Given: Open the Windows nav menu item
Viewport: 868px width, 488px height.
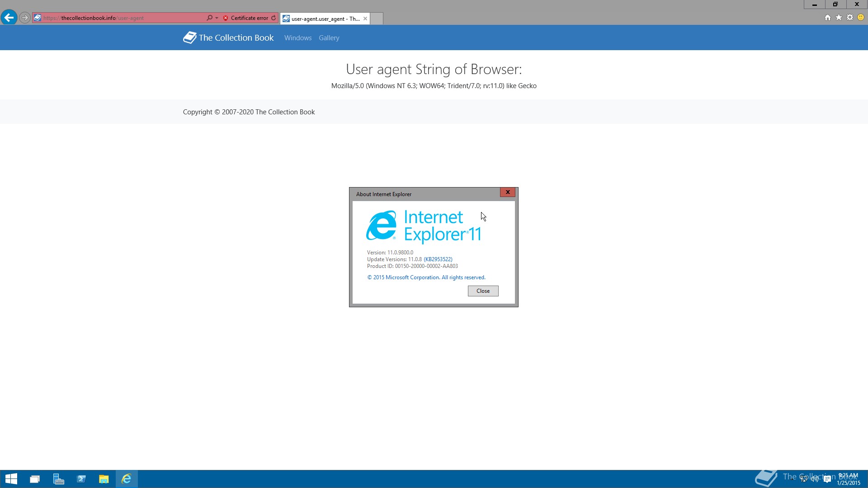Looking at the screenshot, I should pos(298,38).
